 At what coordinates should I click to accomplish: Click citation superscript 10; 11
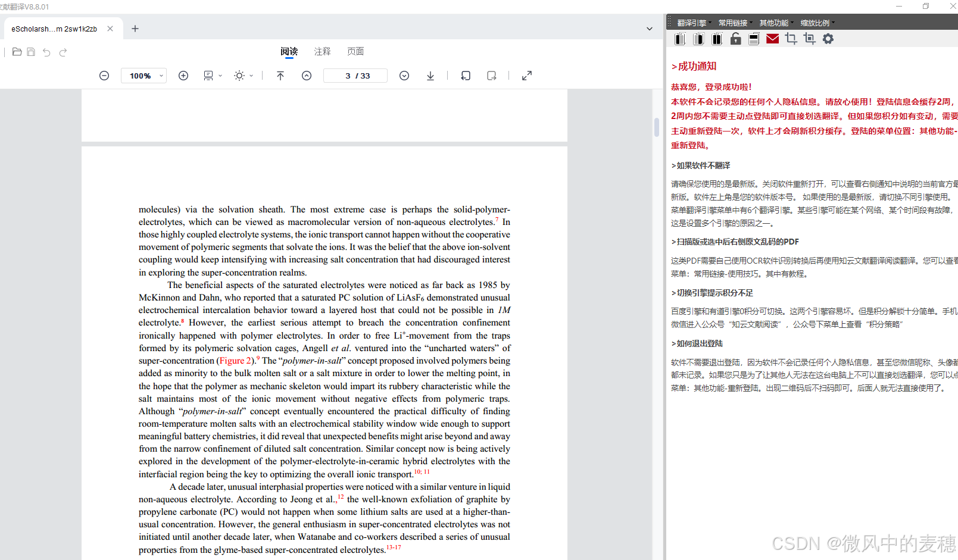pos(422,471)
